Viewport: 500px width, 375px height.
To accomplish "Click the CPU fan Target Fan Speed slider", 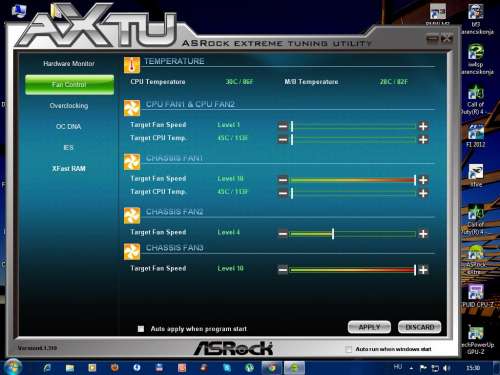I will coord(353,126).
